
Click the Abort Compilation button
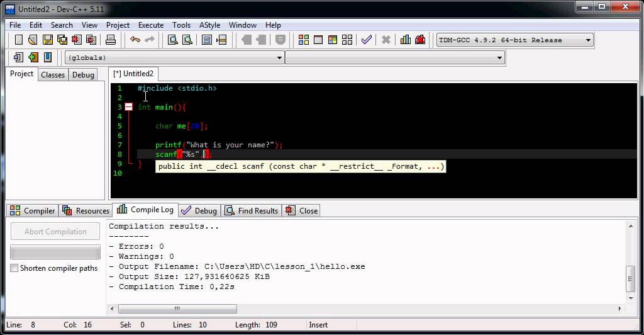point(55,232)
